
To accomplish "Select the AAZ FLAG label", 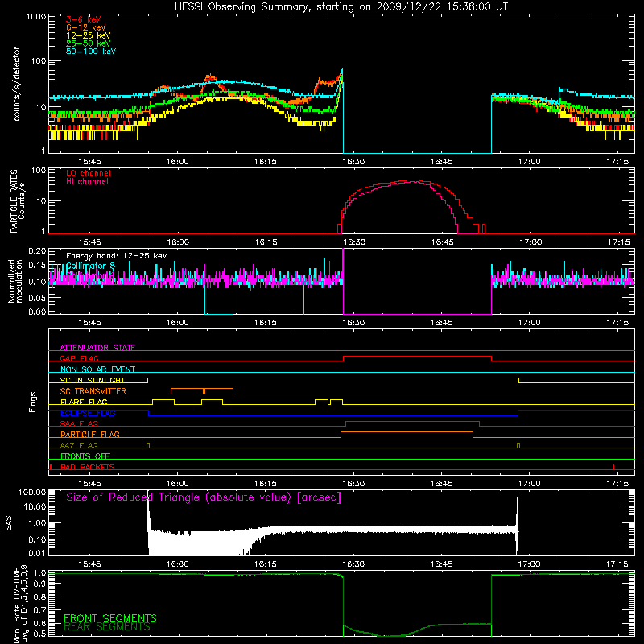I will point(79,445).
